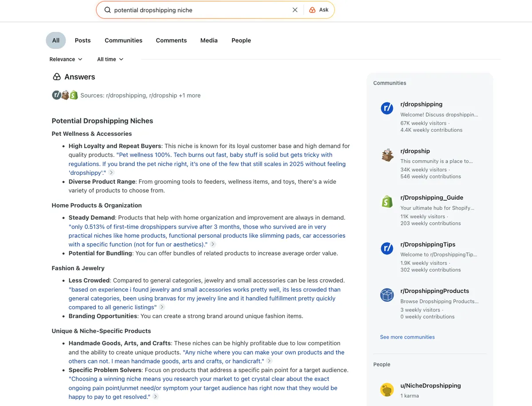532x406 pixels.
Task: Click the Answers snoo icon
Action: pos(57,76)
